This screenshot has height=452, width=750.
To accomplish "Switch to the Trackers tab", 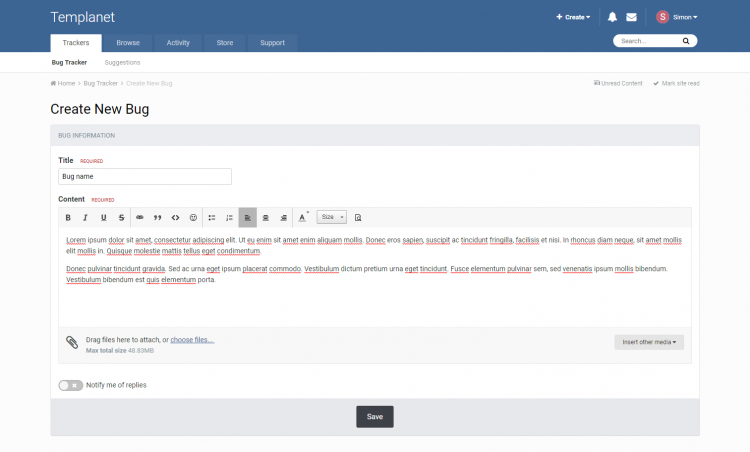I will pyautogui.click(x=76, y=43).
